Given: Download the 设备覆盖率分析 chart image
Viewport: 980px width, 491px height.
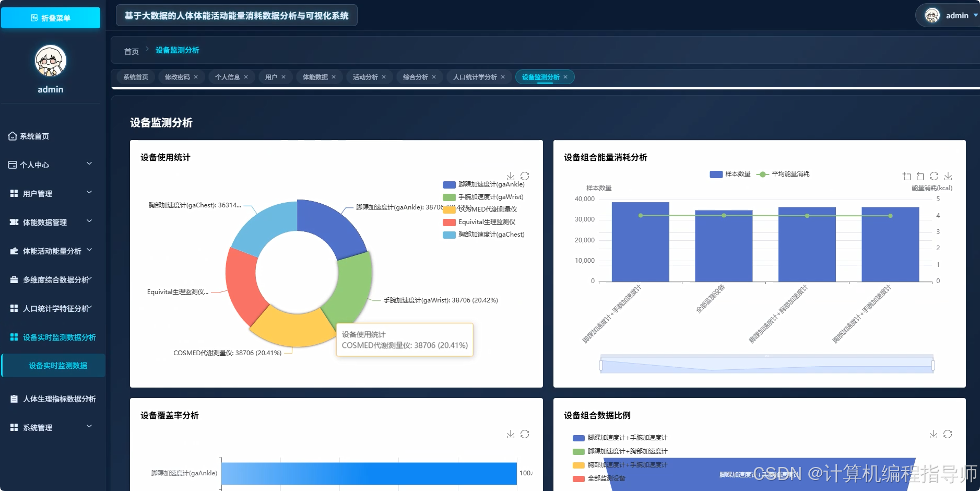Looking at the screenshot, I should [511, 434].
